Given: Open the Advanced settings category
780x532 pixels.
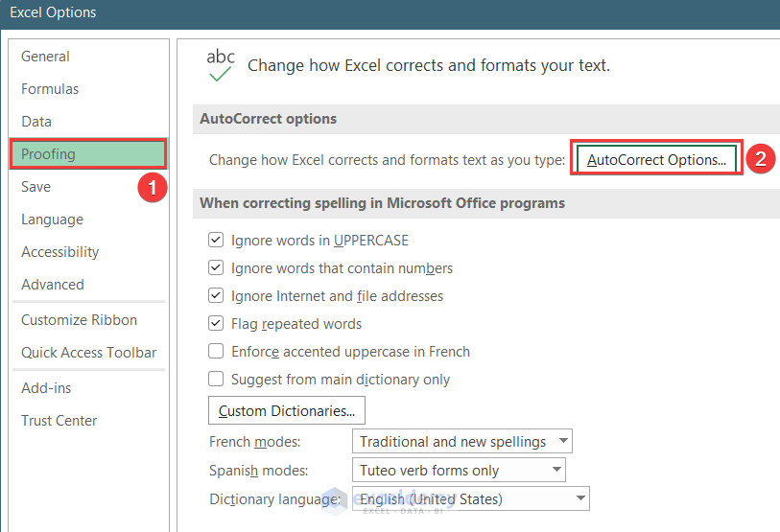Looking at the screenshot, I should [53, 285].
